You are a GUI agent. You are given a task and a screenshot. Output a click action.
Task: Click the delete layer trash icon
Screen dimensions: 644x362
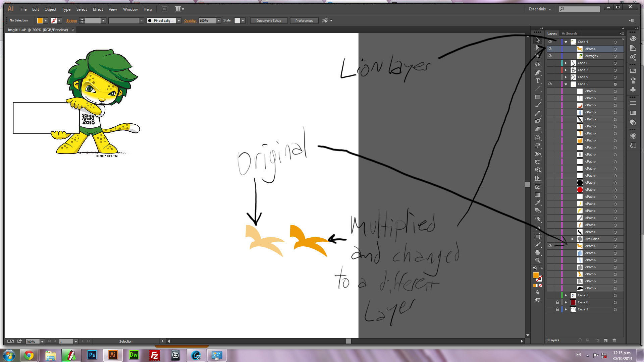[x=614, y=340]
